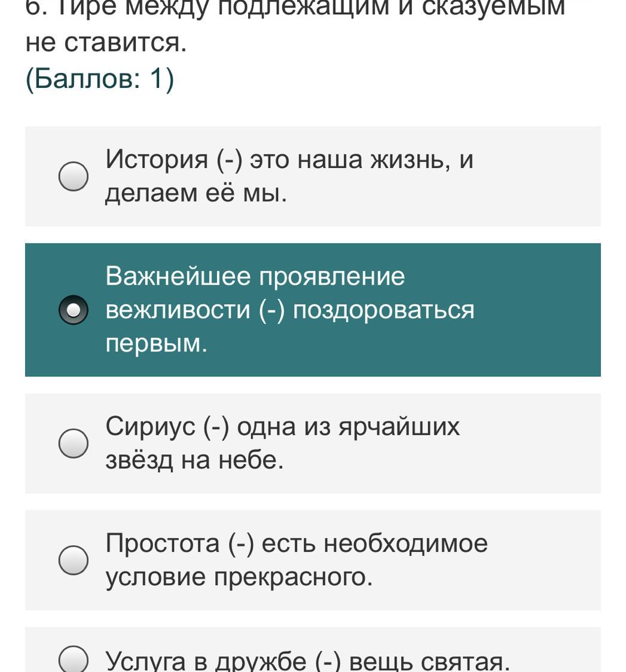
Task: Click the words 'вещь святая.' in the last answer
Action: click(x=429, y=661)
